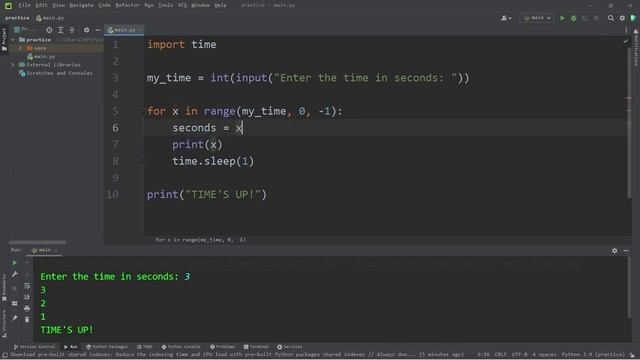Open Version Control tool window
The width and height of the screenshot is (640, 360).
pos(34,347)
